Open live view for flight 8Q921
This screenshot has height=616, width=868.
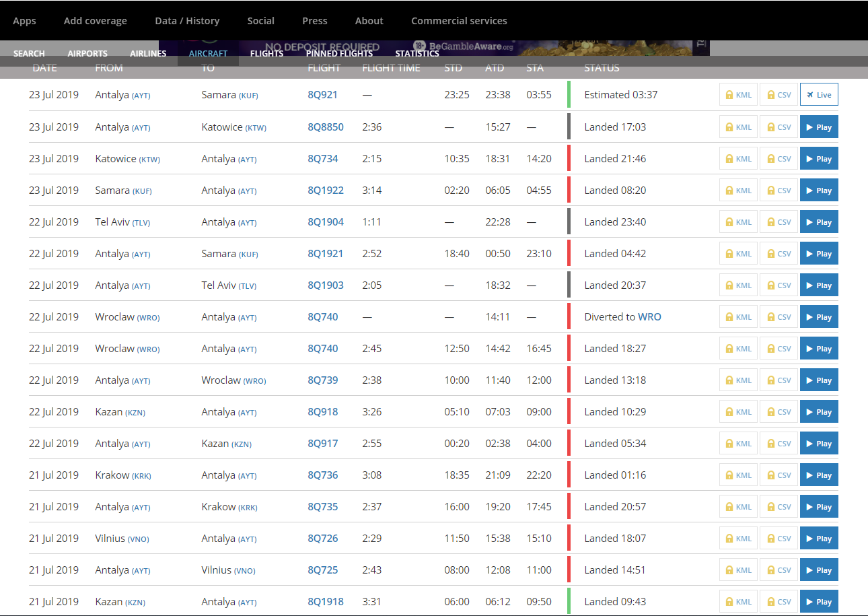tap(819, 95)
